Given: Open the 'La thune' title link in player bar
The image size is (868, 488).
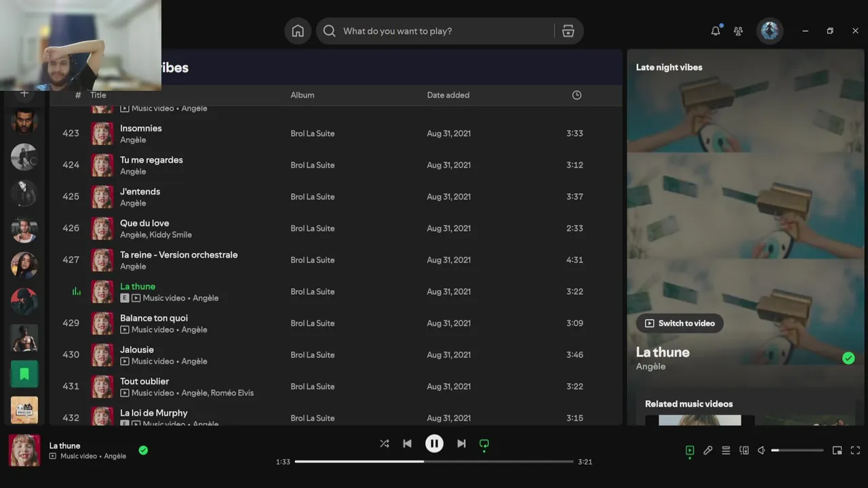Looking at the screenshot, I should (64, 445).
